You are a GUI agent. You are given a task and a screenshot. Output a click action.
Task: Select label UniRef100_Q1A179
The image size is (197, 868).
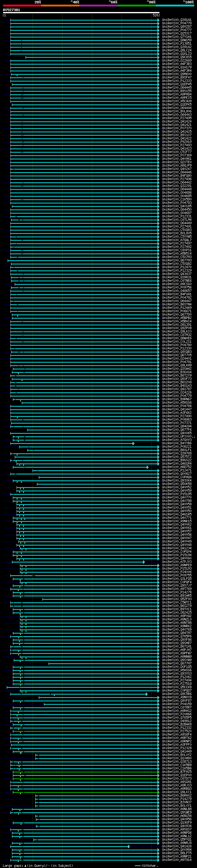tap(177, 67)
